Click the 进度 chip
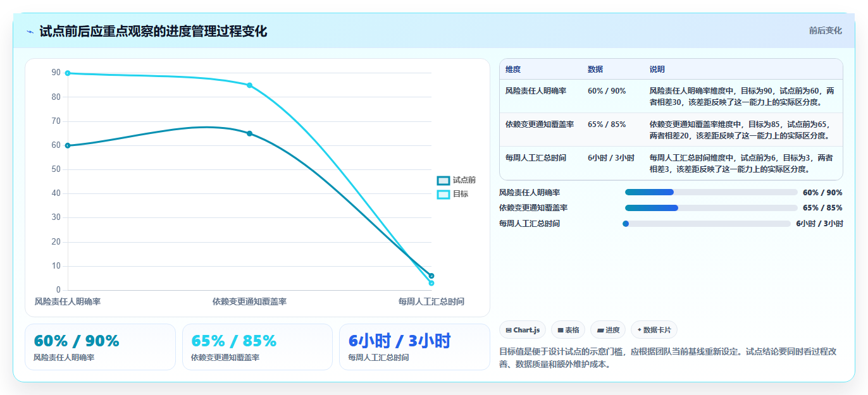868x395 pixels. click(x=608, y=330)
